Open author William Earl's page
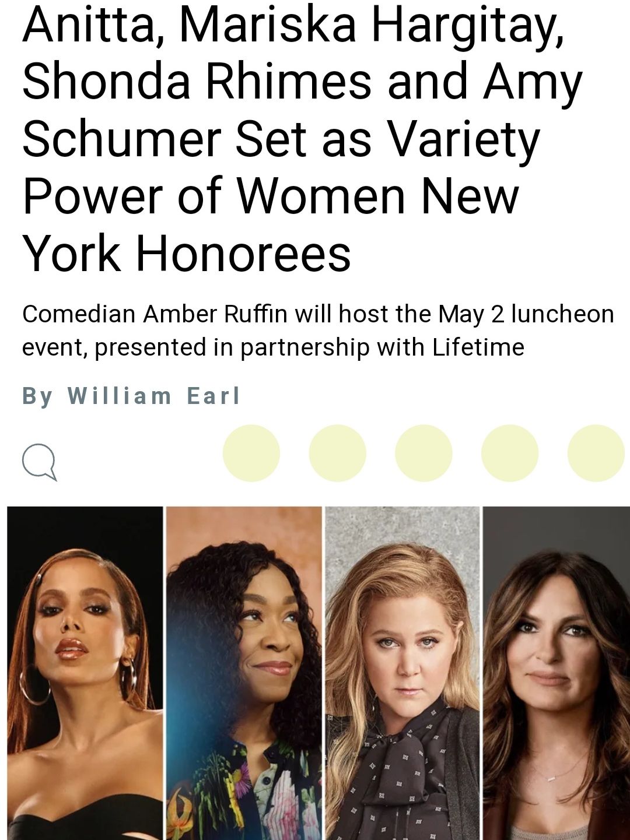Screen dimensions: 630x840 tap(154, 396)
